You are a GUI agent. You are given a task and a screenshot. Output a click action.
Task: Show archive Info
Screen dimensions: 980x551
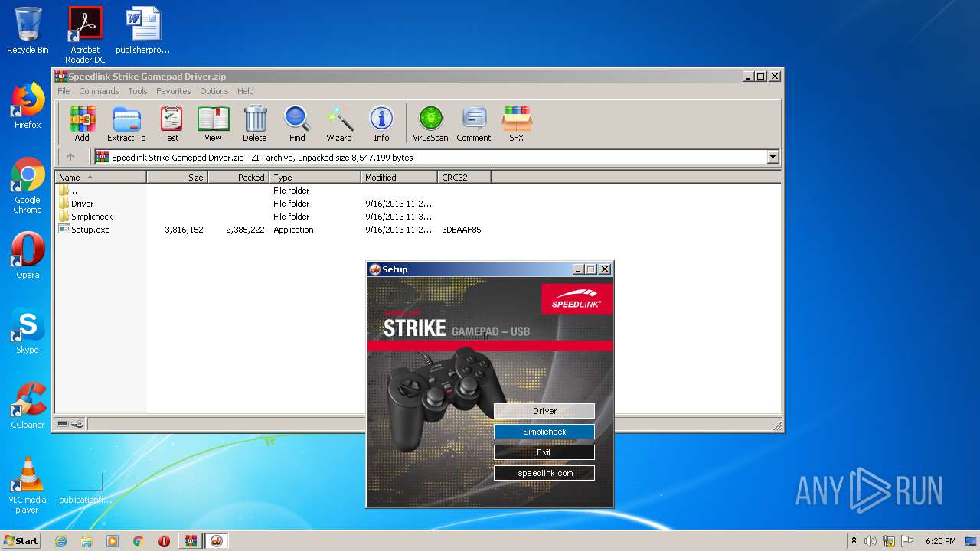(381, 124)
